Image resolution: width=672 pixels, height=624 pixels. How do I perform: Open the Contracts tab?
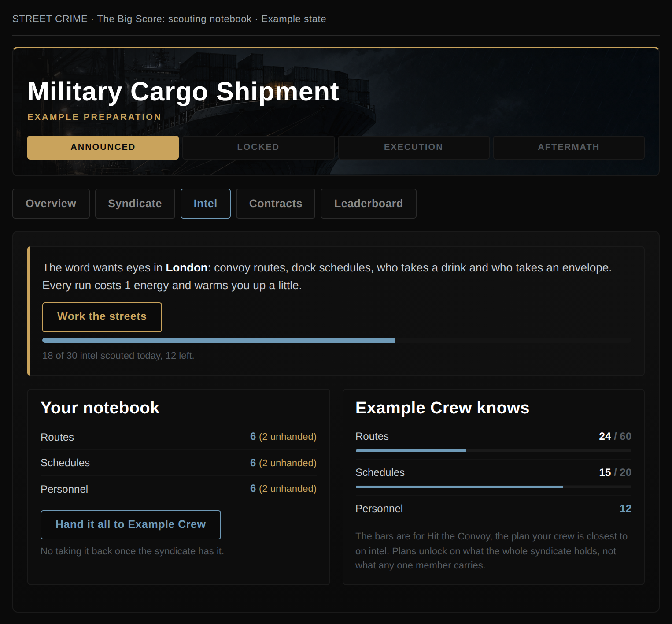coord(276,204)
